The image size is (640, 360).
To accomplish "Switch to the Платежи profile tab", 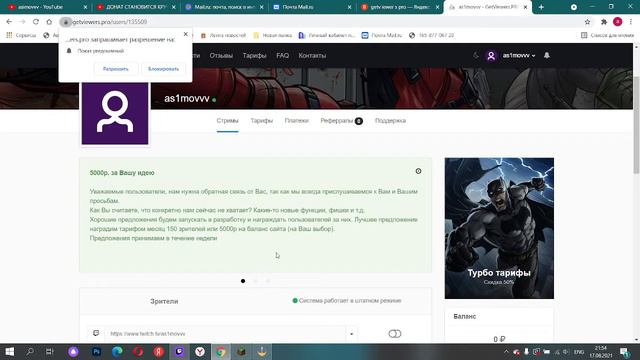I will point(297,121).
